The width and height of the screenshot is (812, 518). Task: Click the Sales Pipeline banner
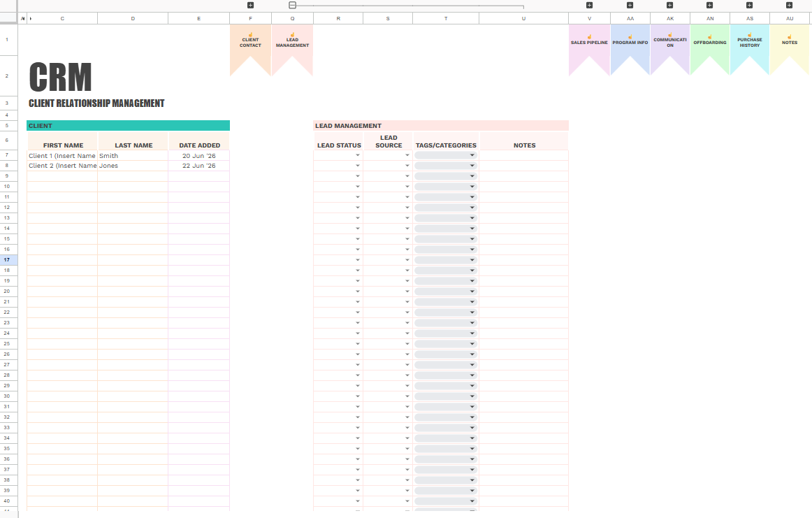[589, 44]
